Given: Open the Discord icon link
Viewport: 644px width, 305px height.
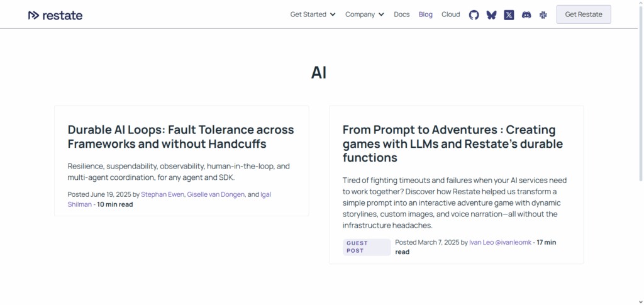Looking at the screenshot, I should tap(526, 15).
